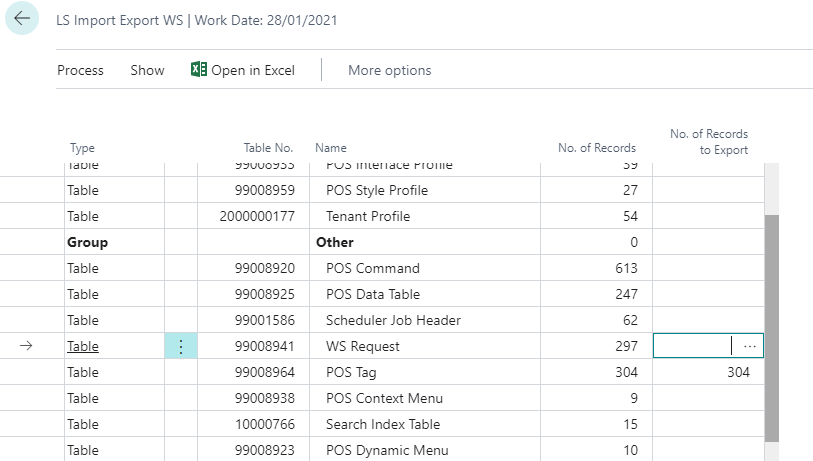
Task: Open row options three-dot menu for WS Request
Action: (180, 346)
